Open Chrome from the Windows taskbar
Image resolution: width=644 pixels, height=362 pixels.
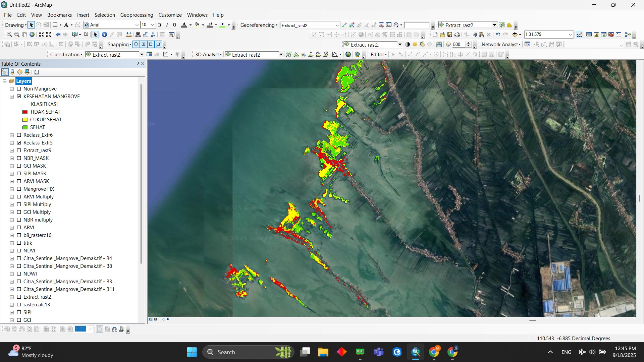coord(434,352)
